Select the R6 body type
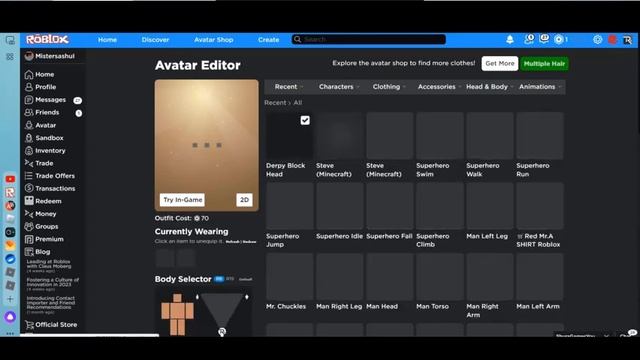 [x=219, y=279]
